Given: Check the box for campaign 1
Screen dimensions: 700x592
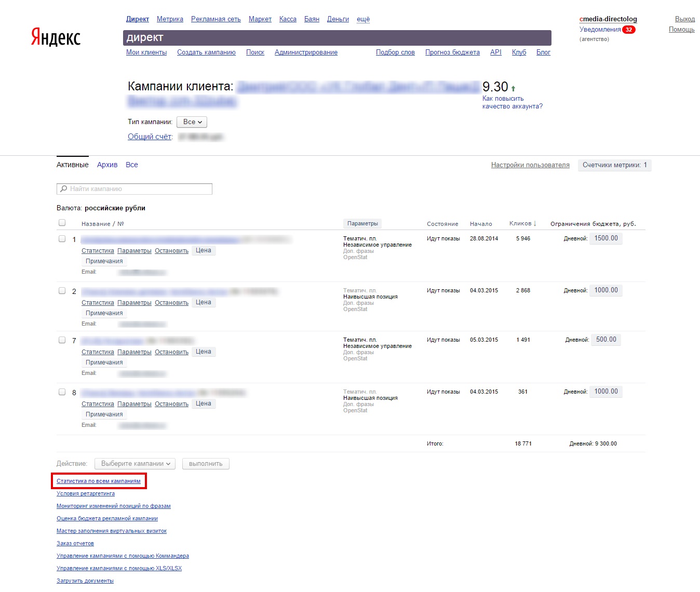Looking at the screenshot, I should point(62,239).
